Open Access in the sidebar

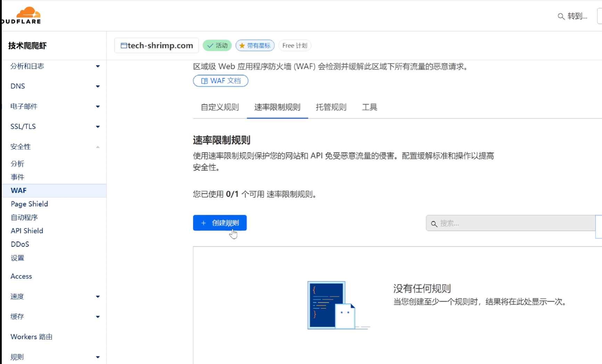21,276
